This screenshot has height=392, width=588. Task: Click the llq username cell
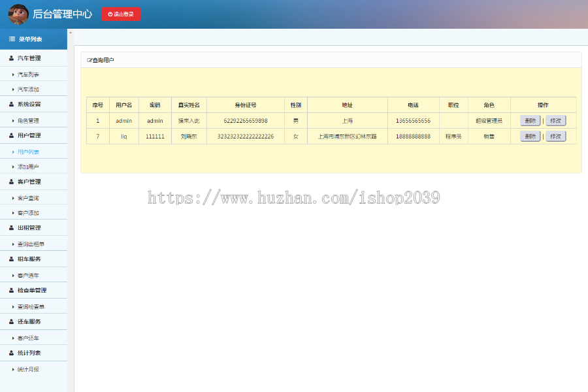pos(123,137)
